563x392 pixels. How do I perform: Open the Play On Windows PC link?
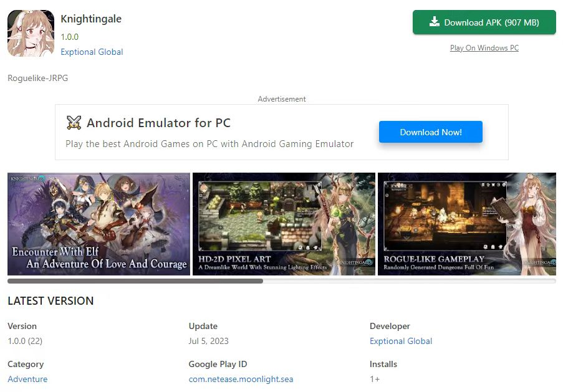click(x=484, y=48)
